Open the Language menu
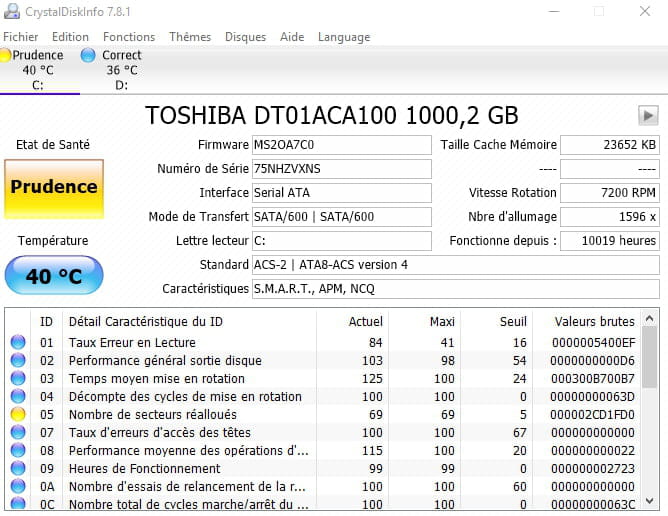668x516 pixels. pyautogui.click(x=344, y=37)
